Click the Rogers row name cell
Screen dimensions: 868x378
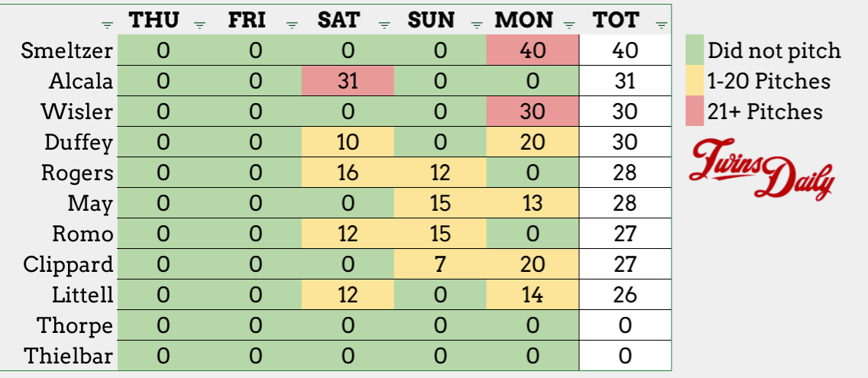click(77, 173)
